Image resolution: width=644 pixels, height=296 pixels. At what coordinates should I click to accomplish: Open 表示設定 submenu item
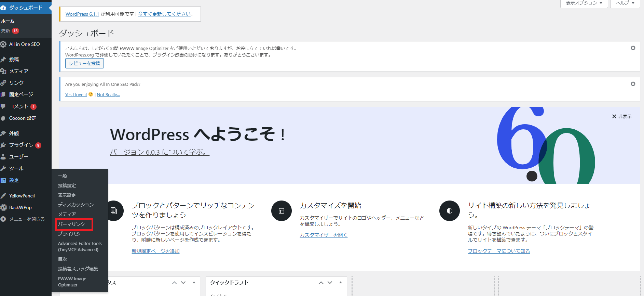(67, 195)
